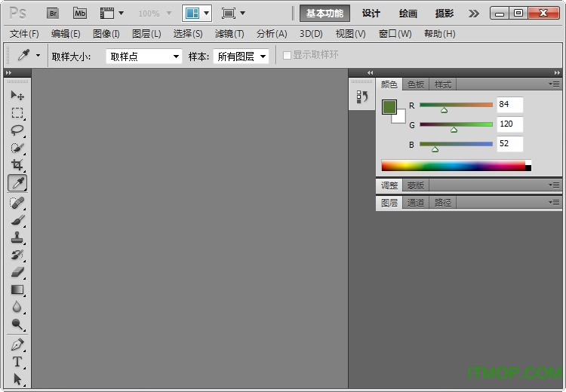The width and height of the screenshot is (566, 392).
Task: Activate the 基本功能 workspace button
Action: point(325,14)
